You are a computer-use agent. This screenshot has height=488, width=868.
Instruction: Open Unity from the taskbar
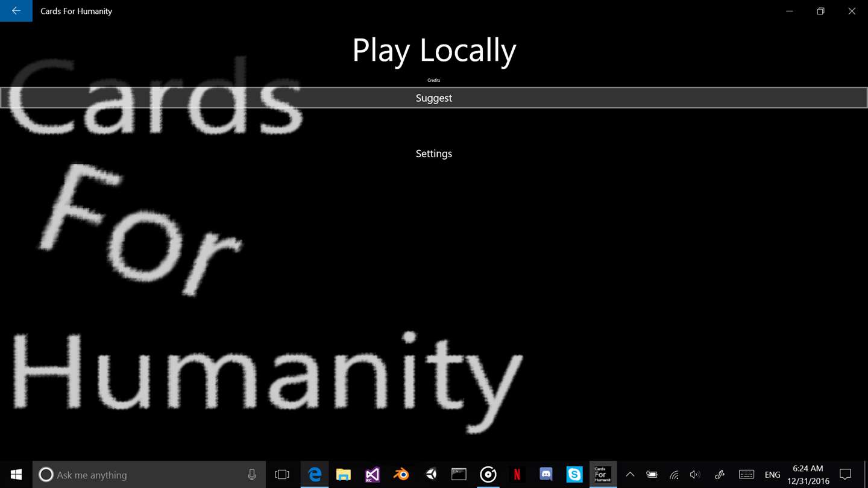(x=430, y=475)
